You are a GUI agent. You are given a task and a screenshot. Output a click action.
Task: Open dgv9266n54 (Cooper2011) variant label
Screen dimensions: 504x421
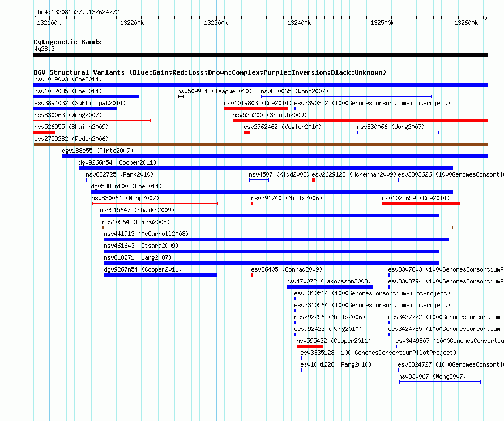coord(117,162)
